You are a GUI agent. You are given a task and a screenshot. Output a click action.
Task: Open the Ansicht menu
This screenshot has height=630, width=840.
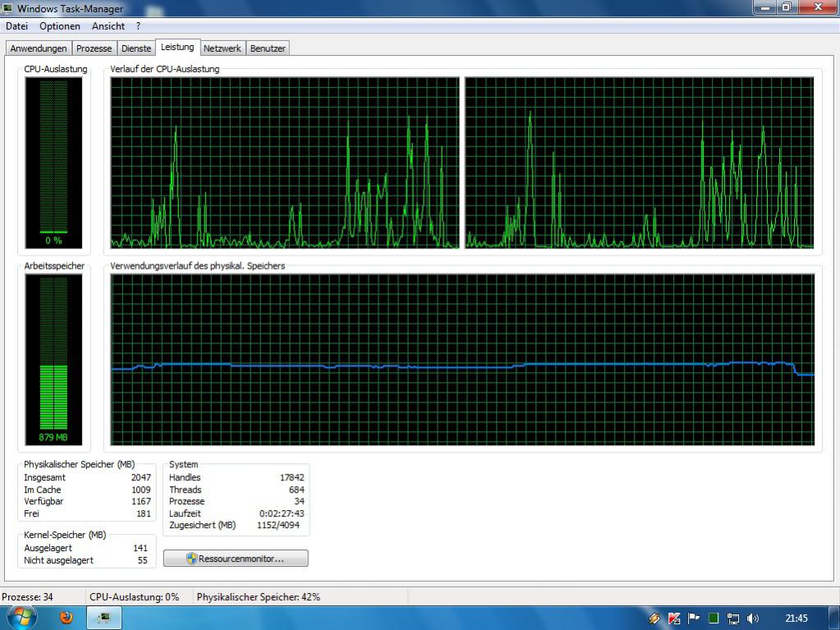[108, 25]
